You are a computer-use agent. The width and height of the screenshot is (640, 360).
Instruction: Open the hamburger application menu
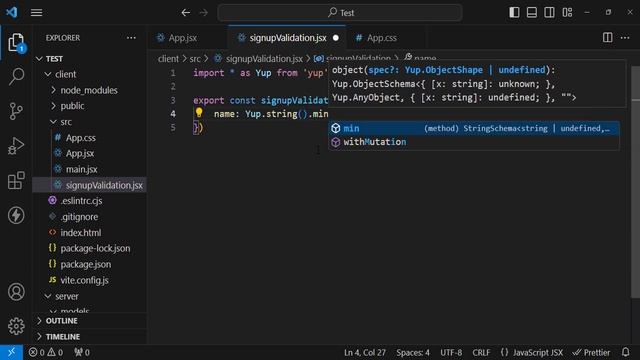[x=36, y=13]
